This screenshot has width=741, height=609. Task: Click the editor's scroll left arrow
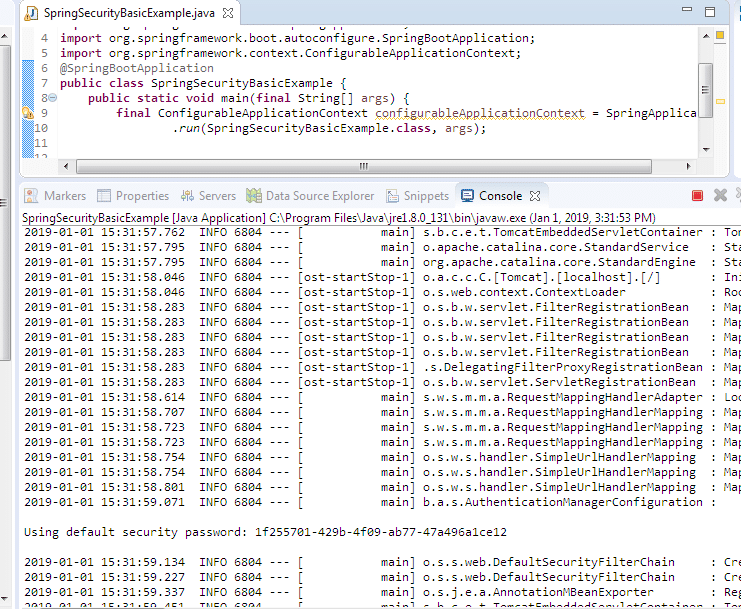66,167
